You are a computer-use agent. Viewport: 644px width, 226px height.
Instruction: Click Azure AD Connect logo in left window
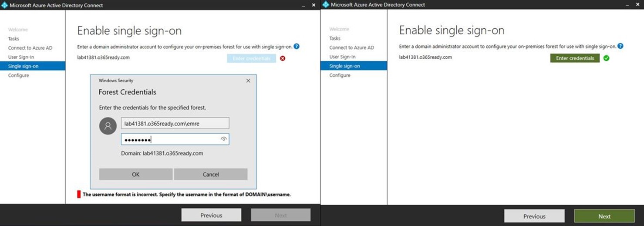4,5
